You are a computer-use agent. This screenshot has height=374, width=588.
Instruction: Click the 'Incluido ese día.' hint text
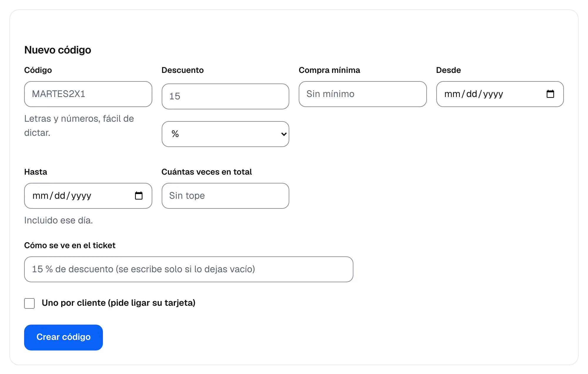[x=59, y=220]
